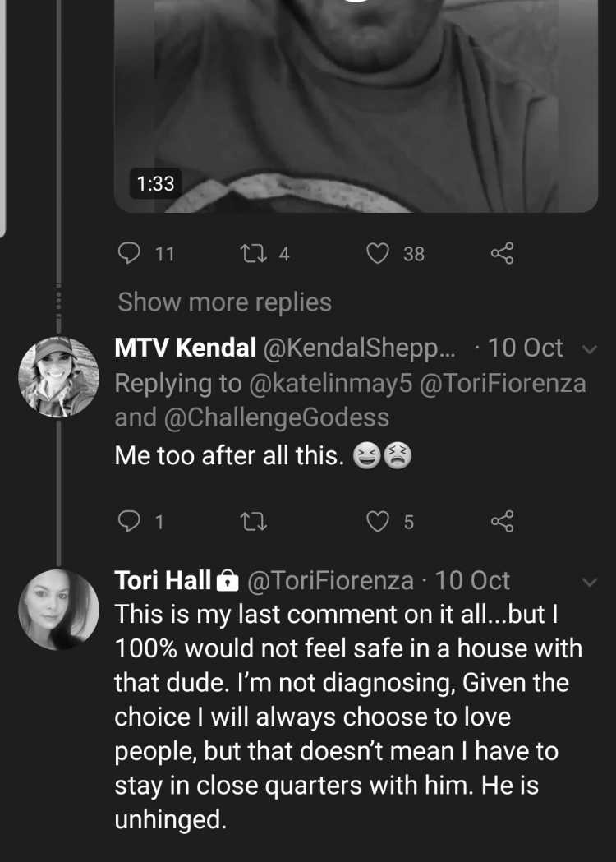Open the @ToriFiorenza mention in replying line

pyautogui.click(x=503, y=384)
